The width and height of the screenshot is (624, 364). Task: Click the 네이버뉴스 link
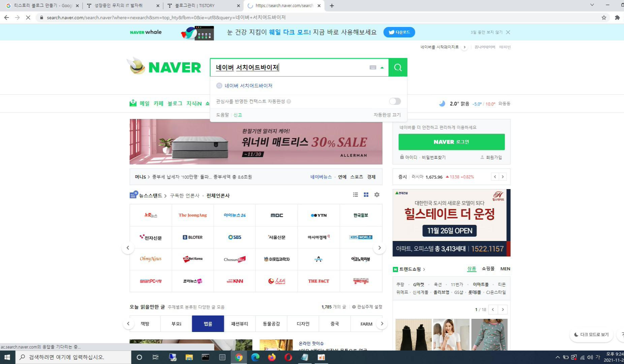(321, 177)
